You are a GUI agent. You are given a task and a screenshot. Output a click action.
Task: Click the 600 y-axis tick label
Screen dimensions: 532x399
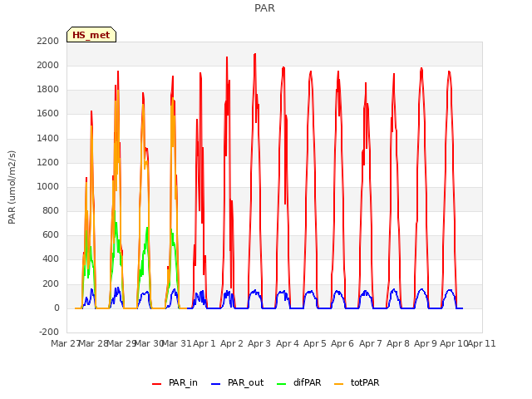[51, 234]
